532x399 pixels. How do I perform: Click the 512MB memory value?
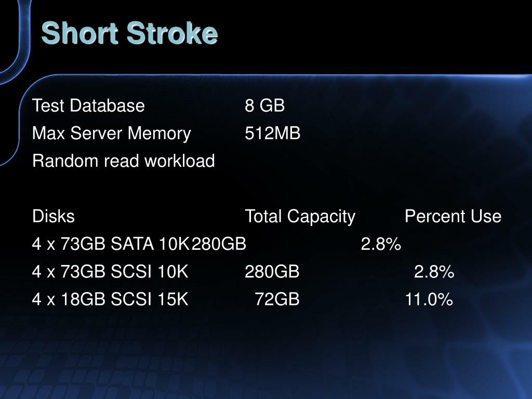point(272,133)
